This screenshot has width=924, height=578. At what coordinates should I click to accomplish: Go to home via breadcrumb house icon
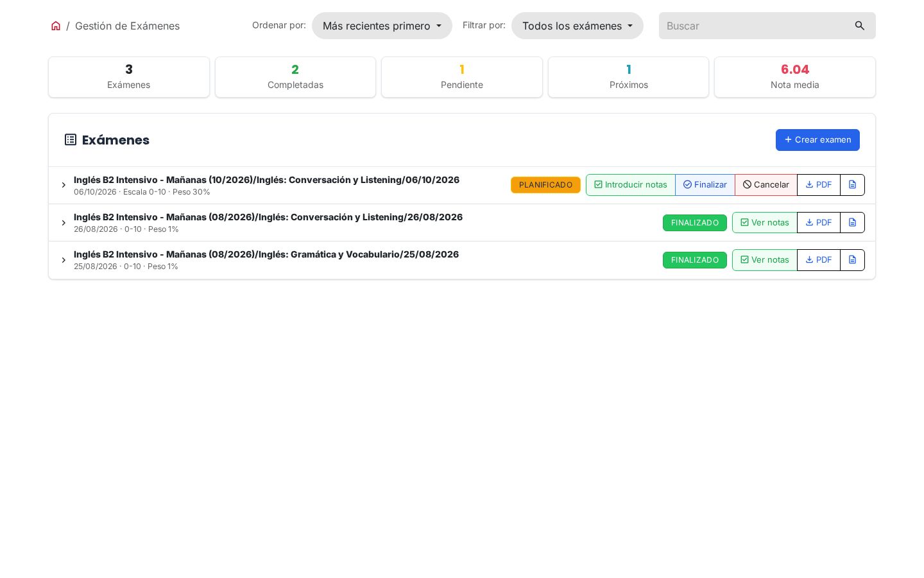click(56, 26)
